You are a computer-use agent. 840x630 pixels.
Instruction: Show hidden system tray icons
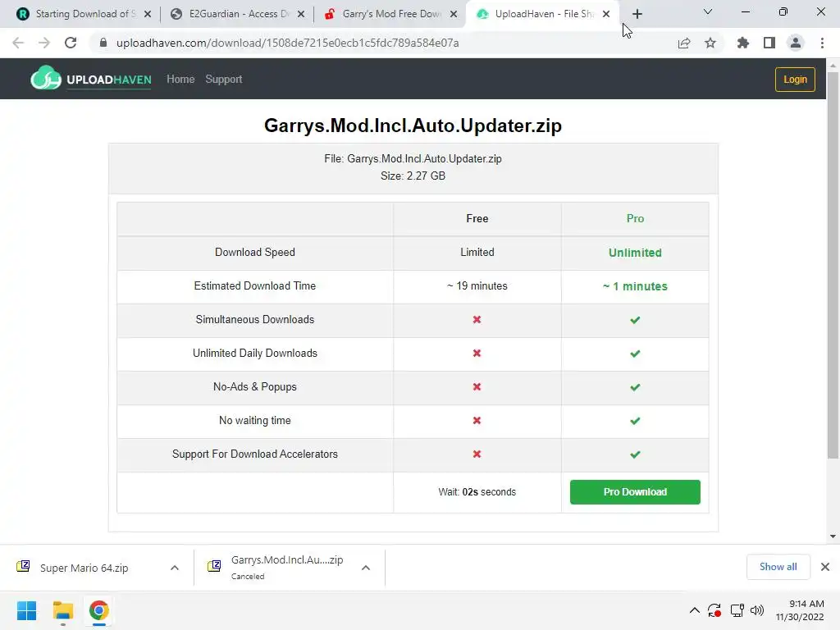(x=694, y=610)
